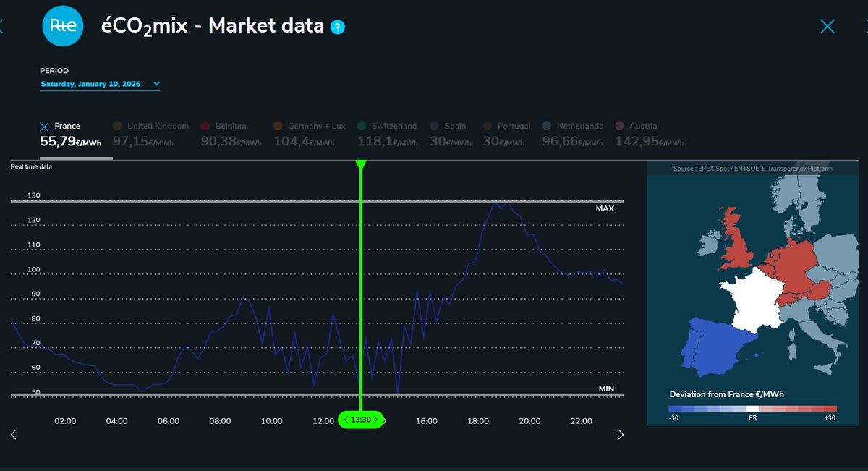This screenshot has height=471, width=868.
Task: Go to next day with right chart arrow
Action: tap(620, 434)
